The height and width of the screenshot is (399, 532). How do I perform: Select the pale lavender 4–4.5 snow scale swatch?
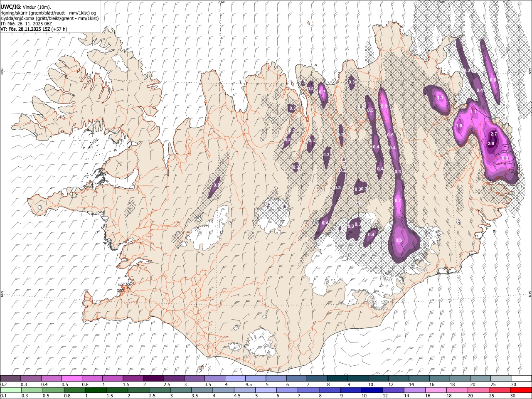[x=235, y=378]
